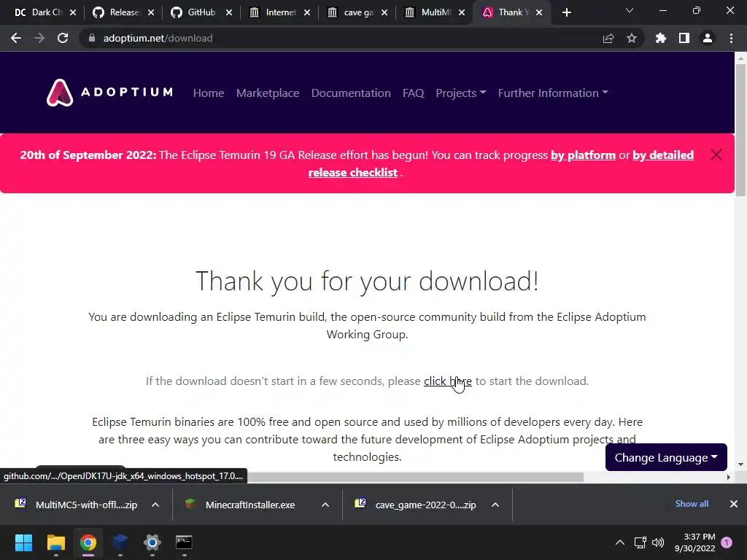The width and height of the screenshot is (747, 560).
Task: Open the terminal app in the taskbar
Action: tap(184, 542)
